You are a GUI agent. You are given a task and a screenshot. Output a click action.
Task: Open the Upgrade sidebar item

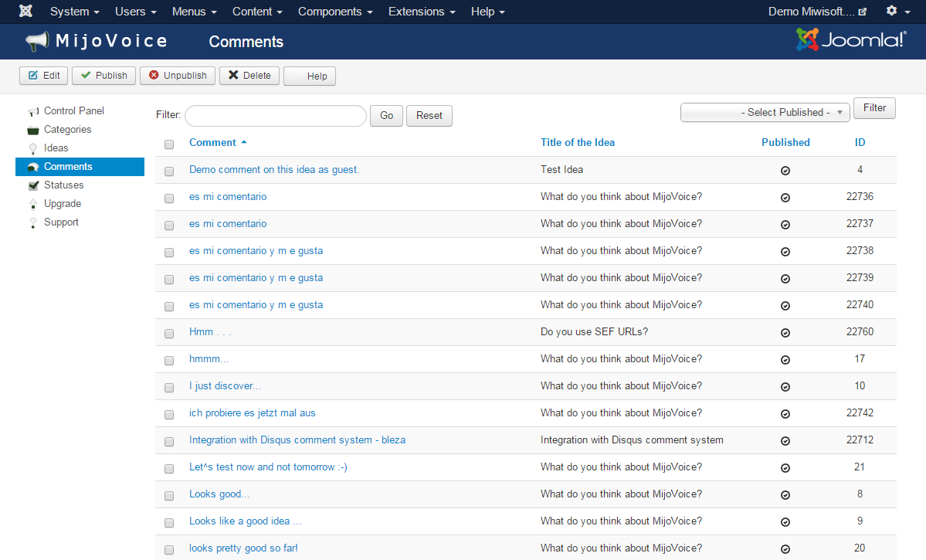62,204
